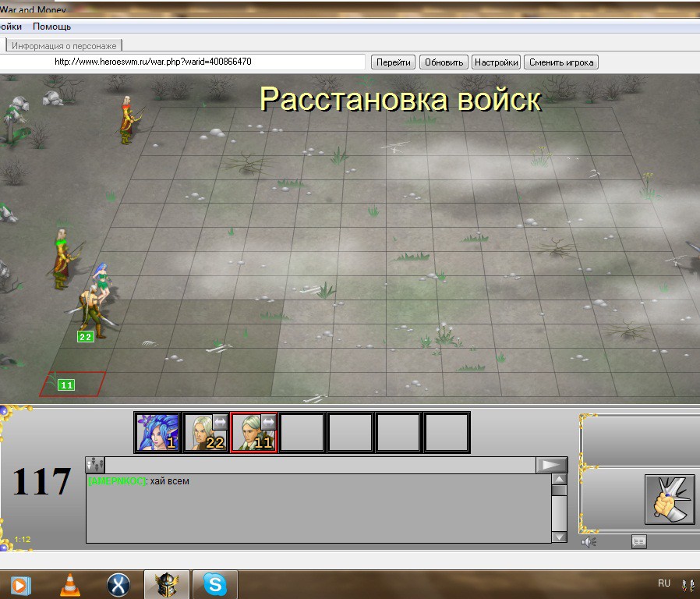Click the chat message text хай всем
700x599 pixels.
pyautogui.click(x=170, y=481)
